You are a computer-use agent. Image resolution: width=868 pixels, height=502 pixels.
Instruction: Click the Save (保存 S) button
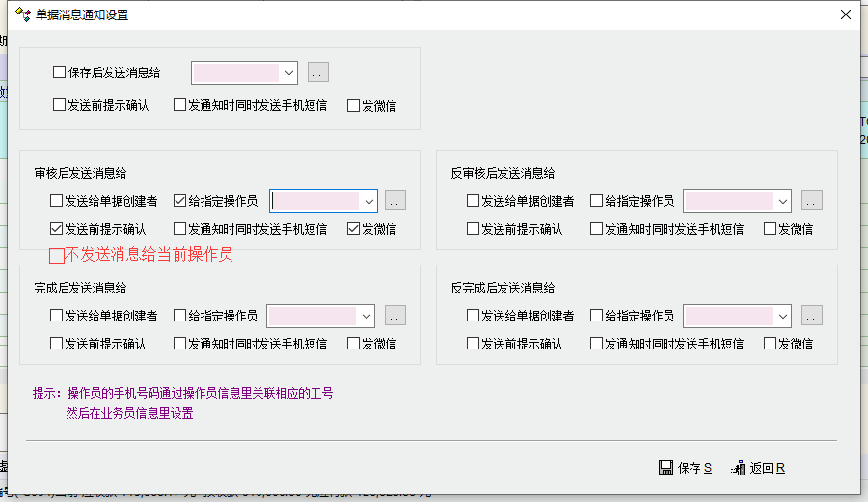(685, 468)
